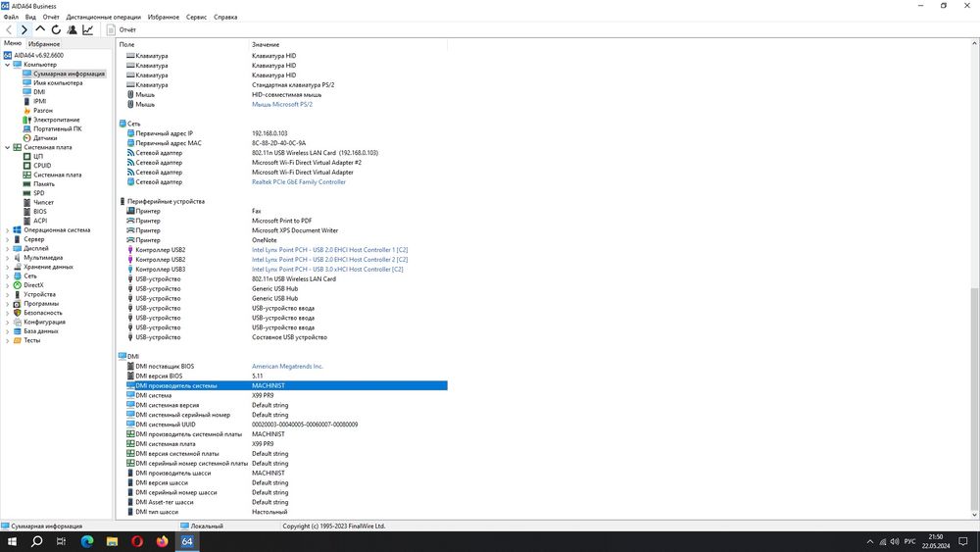The height and width of the screenshot is (552, 980).
Task: Select the Датчики sensors tree item
Action: pos(45,138)
